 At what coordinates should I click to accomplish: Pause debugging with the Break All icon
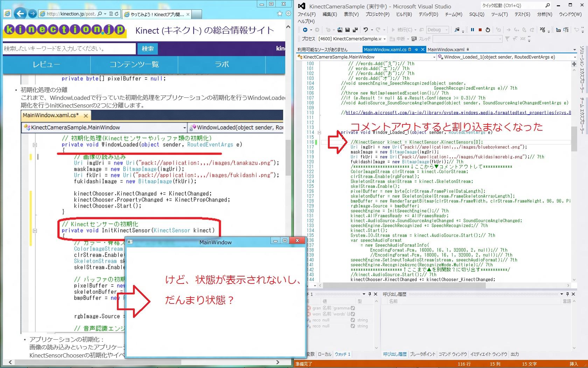pos(472,30)
